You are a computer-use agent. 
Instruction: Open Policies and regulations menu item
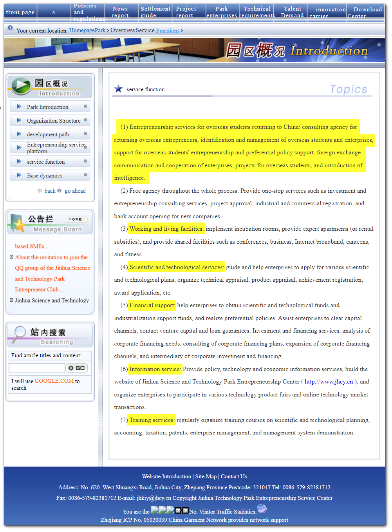click(x=89, y=12)
